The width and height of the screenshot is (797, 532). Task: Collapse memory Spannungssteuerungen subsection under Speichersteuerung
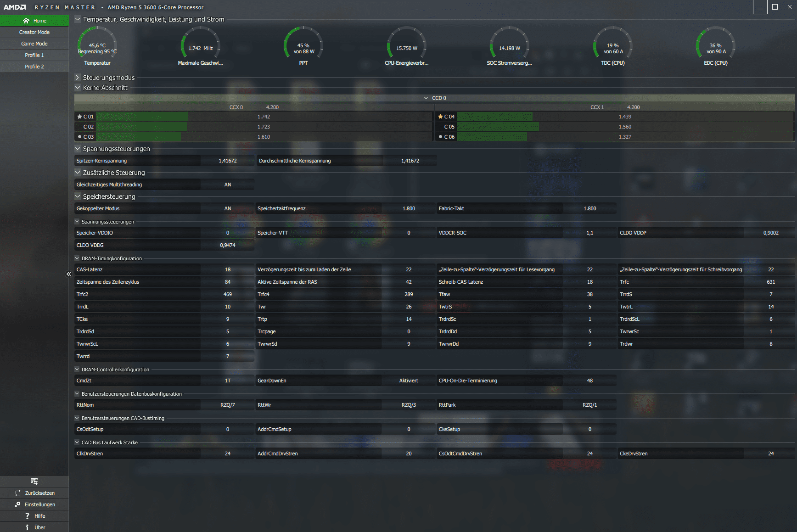tap(77, 222)
